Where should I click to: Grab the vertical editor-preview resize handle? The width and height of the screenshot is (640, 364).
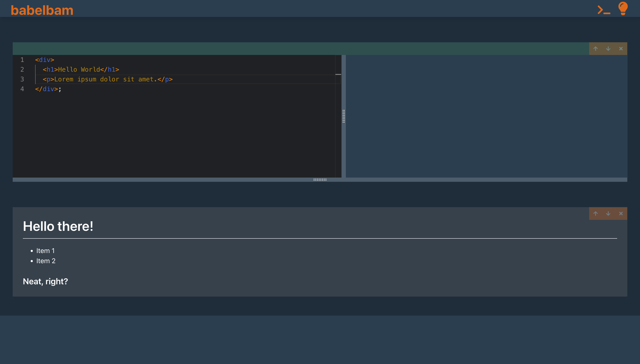coord(344,116)
